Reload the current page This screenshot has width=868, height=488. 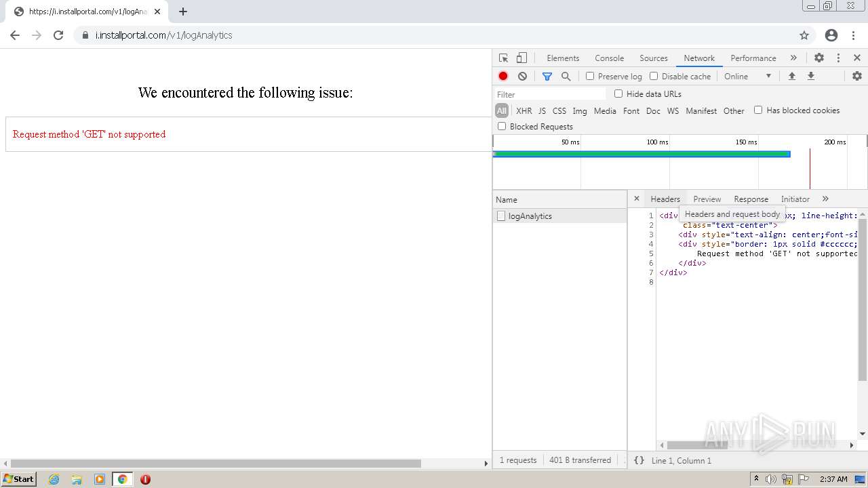click(x=58, y=35)
